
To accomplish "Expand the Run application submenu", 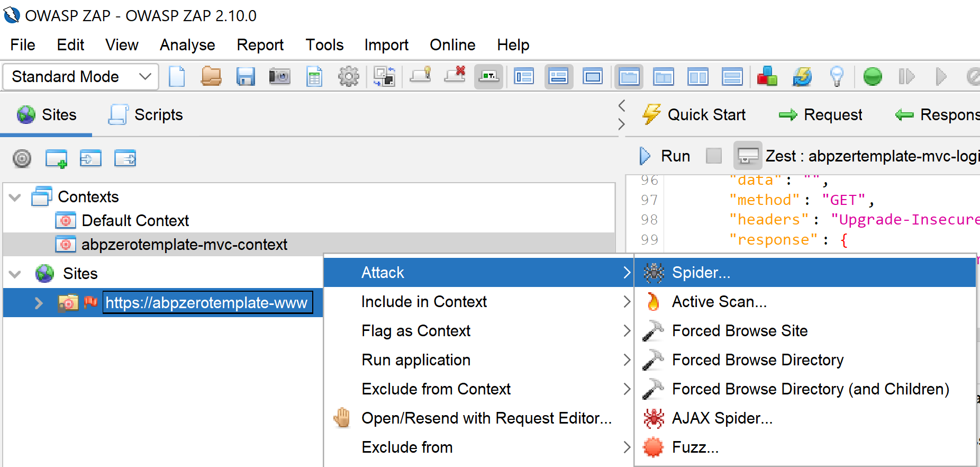I will [478, 360].
